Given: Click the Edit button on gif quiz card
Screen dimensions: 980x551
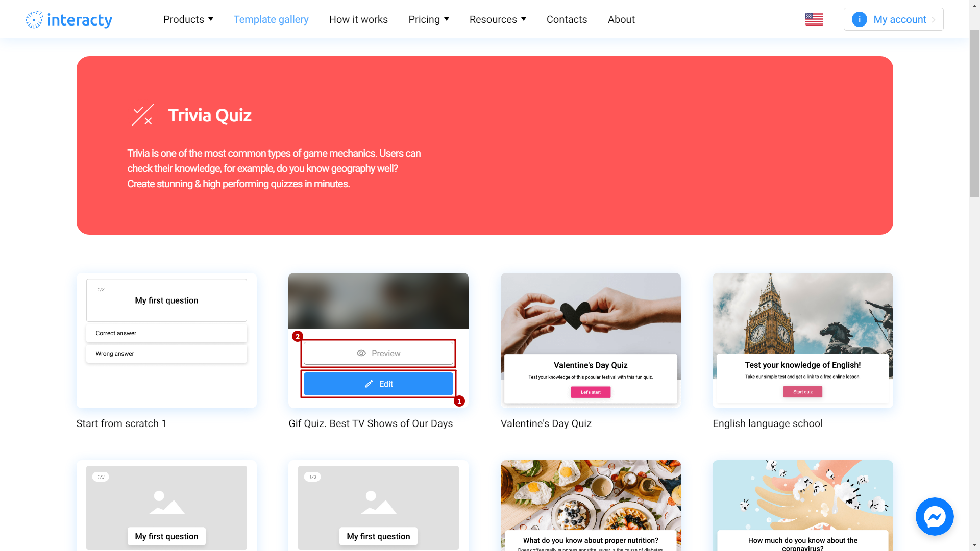Looking at the screenshot, I should (x=378, y=384).
